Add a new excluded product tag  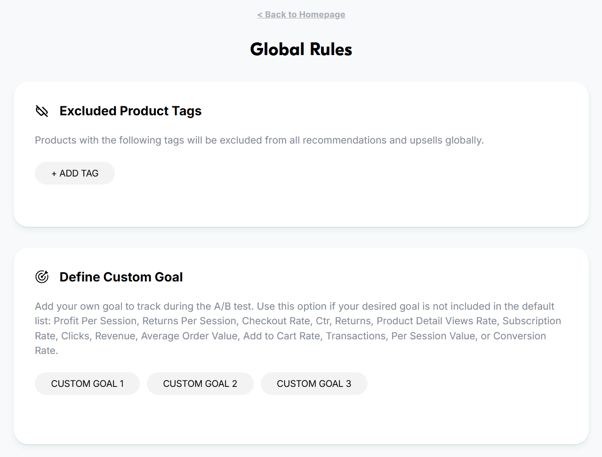pos(75,173)
